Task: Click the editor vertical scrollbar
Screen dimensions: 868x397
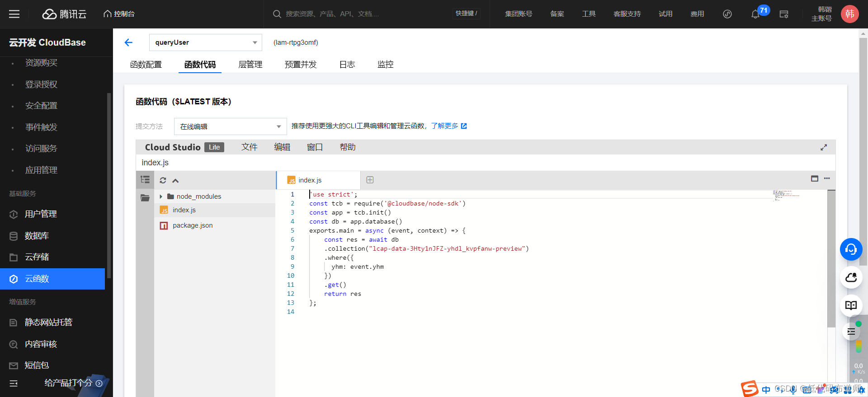Action: point(831,258)
